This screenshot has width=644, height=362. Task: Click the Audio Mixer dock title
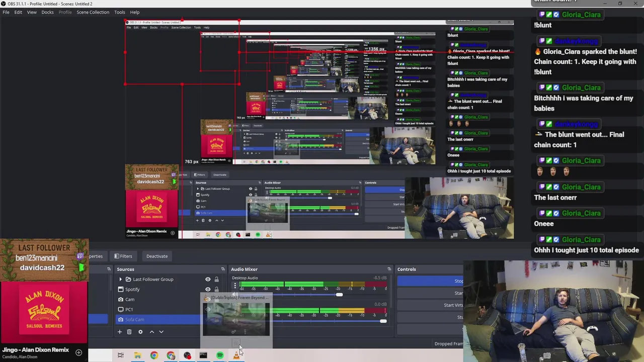244,269
